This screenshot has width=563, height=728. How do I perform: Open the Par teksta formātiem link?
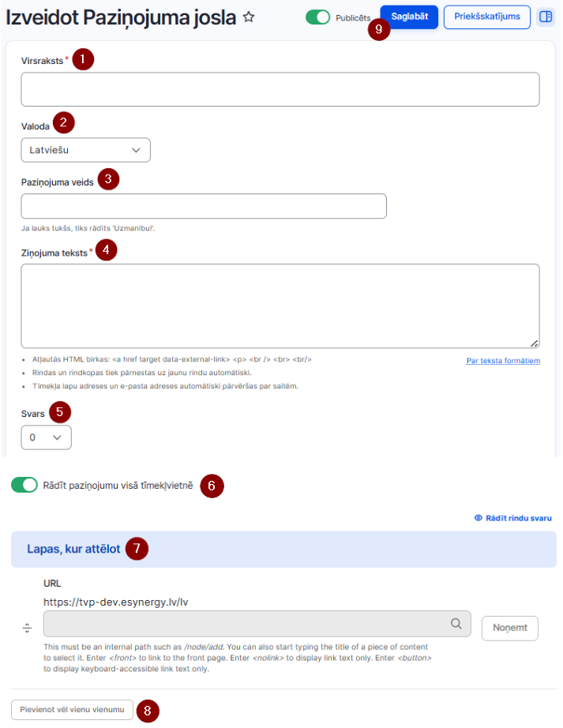[x=503, y=361]
